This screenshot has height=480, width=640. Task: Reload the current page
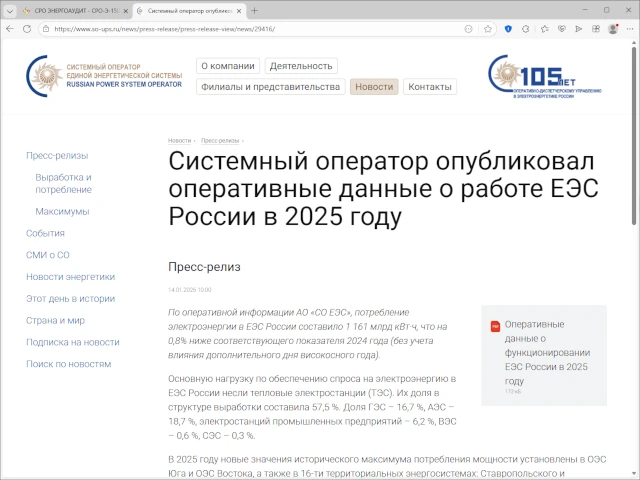click(27, 29)
